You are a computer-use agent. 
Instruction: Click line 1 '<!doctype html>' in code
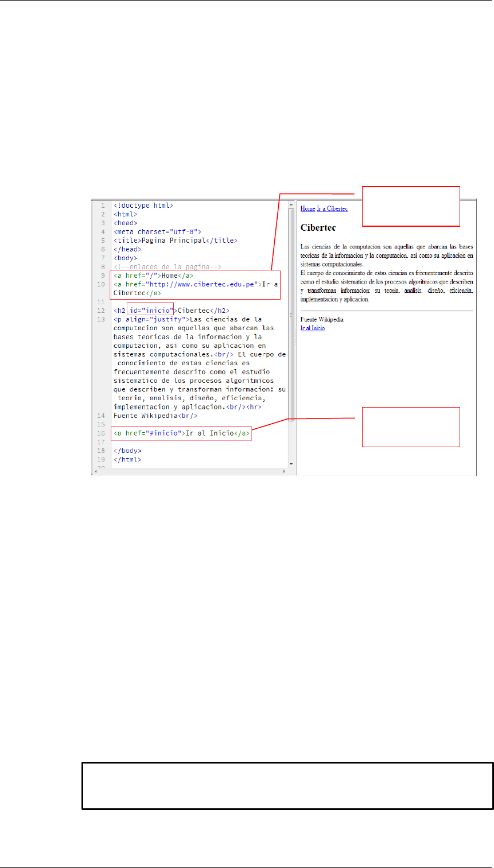[x=143, y=205]
